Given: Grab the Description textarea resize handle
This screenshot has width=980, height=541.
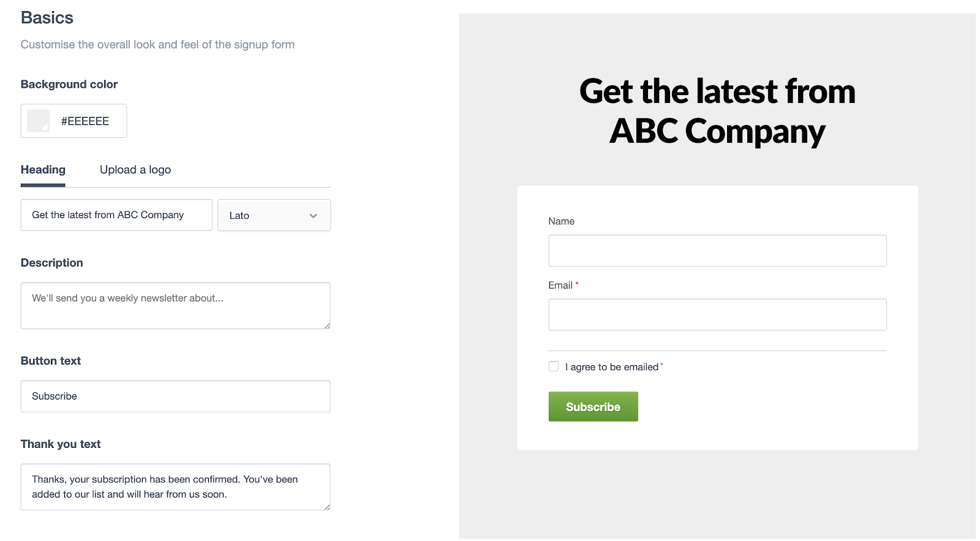Looking at the screenshot, I should 327,325.
